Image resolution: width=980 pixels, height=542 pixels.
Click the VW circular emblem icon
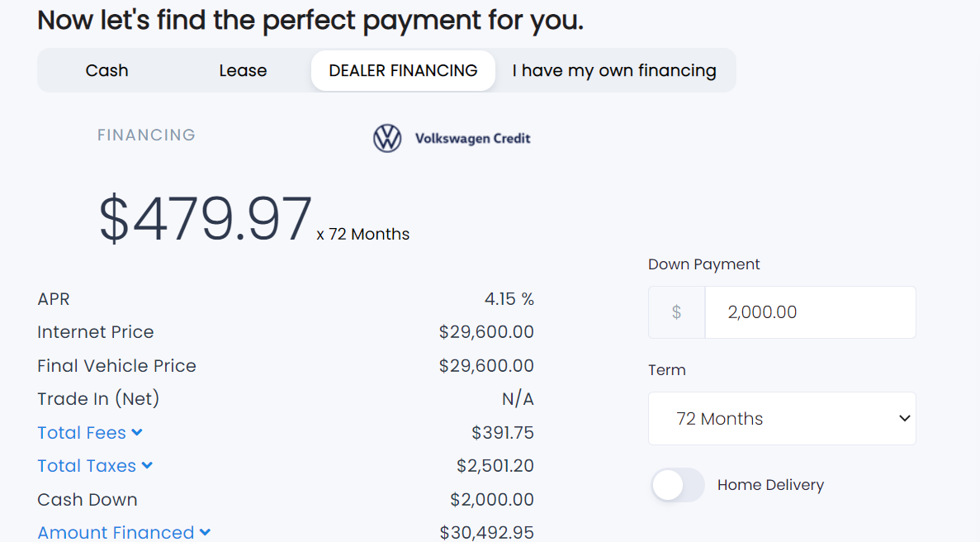tap(387, 138)
